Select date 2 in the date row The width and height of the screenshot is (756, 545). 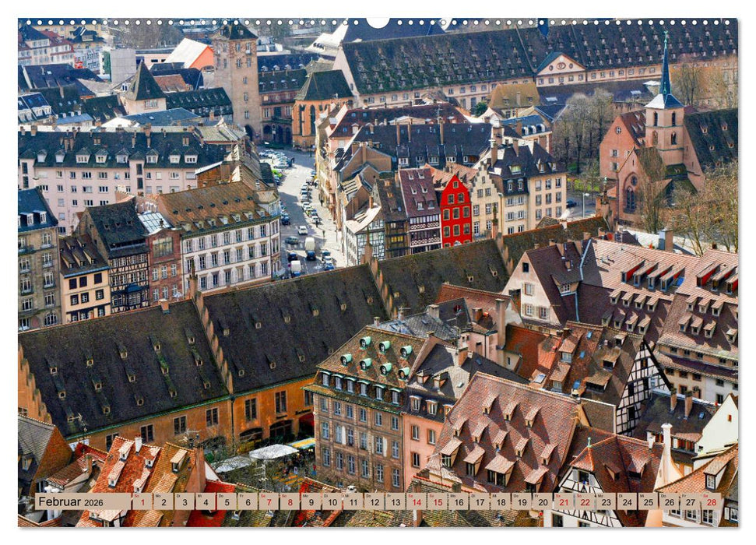[162, 504]
